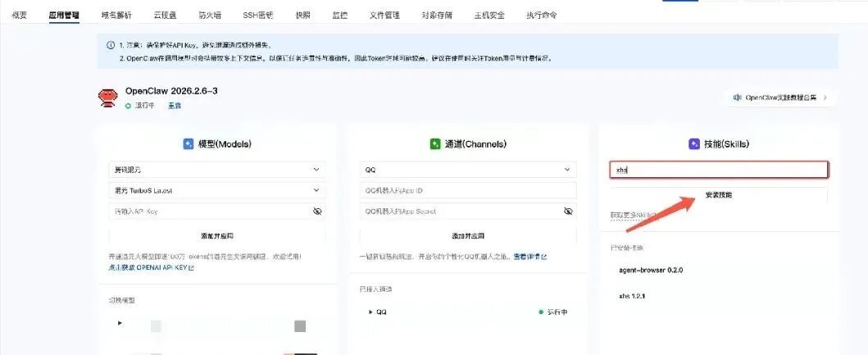This screenshot has width=868, height=355.
Task: Switch to the 执行命令 tab
Action: [542, 16]
